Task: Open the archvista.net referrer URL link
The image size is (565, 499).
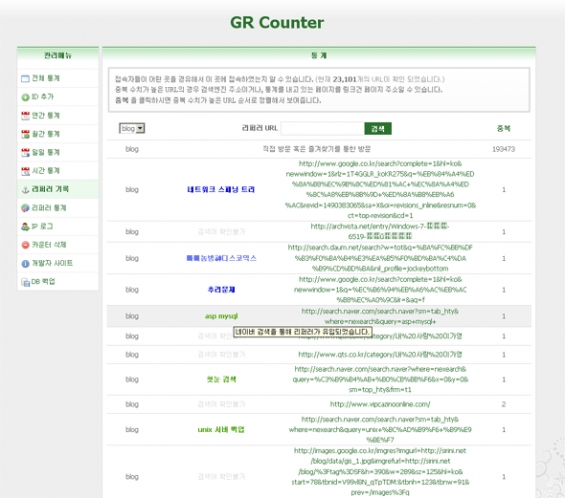Action: [x=380, y=231]
